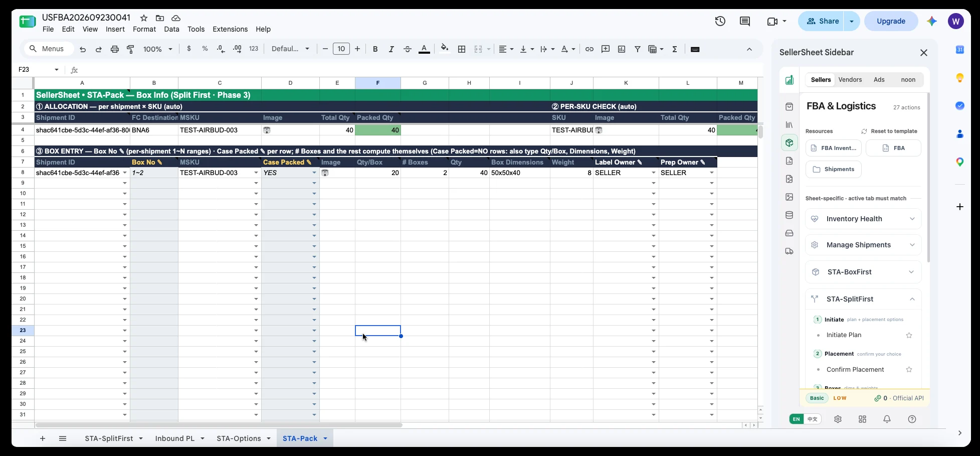This screenshot has width=980, height=456.
Task: Open the Gemini sparkle icon
Action: coord(932,21)
